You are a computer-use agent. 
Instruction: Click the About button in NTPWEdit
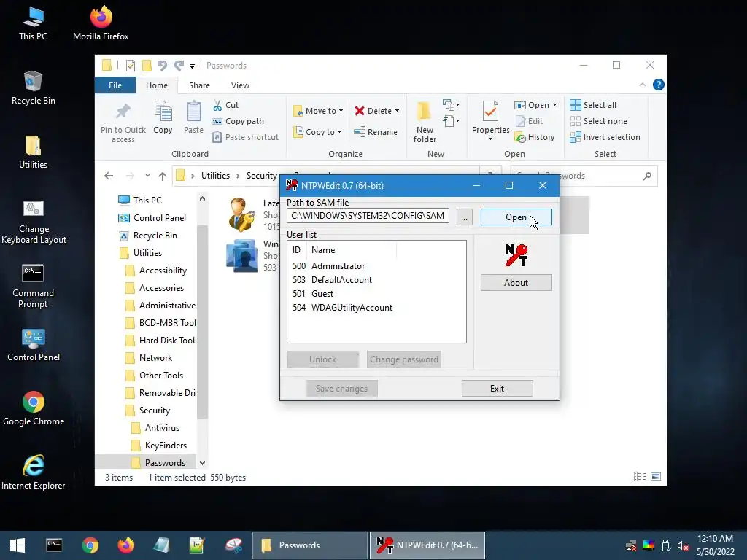pos(516,282)
